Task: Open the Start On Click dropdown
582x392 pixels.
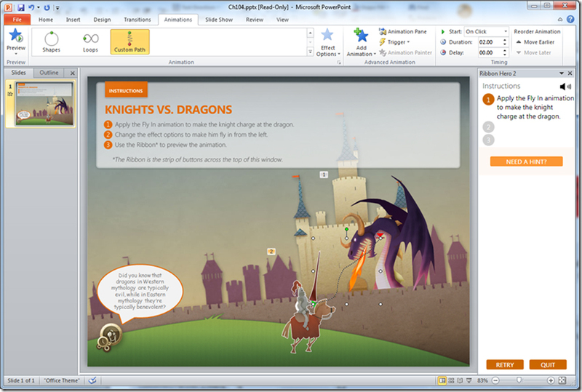Action: (486, 31)
